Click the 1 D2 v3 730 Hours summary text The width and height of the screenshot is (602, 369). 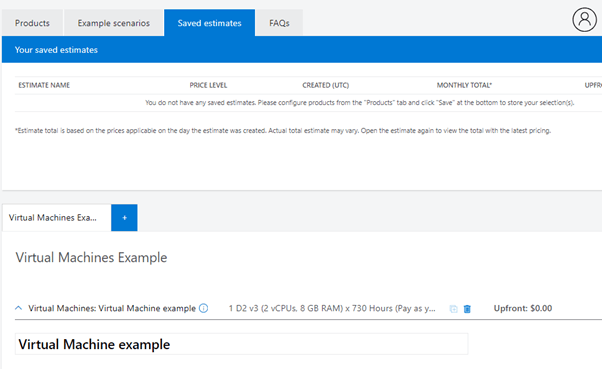coord(332,308)
